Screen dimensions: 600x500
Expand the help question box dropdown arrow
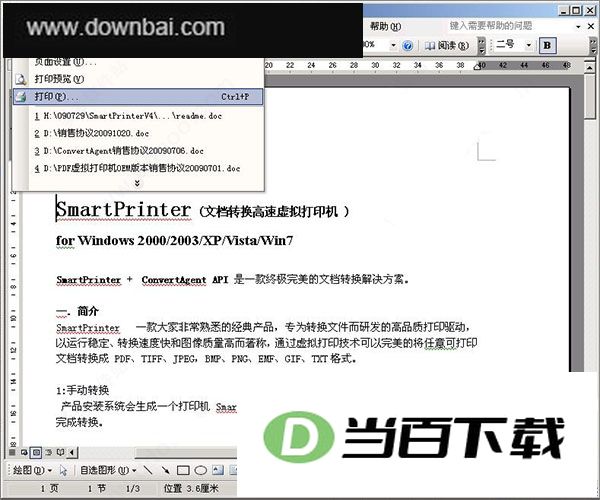[578, 26]
